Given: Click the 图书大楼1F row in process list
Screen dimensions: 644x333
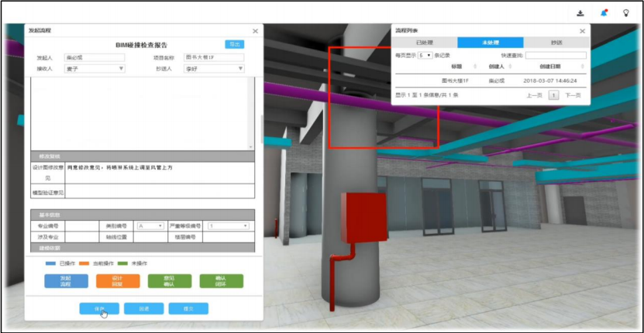Looking at the screenshot, I should tap(491, 81).
